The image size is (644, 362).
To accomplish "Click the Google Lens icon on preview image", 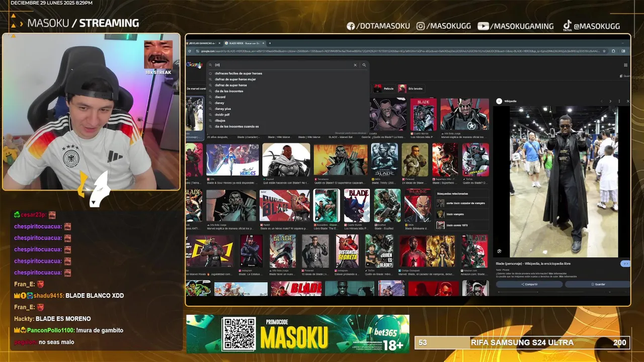I will point(499,251).
